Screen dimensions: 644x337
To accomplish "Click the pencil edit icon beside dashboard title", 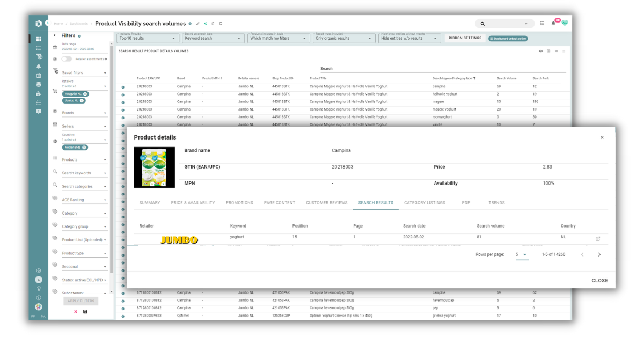I will pos(197,24).
